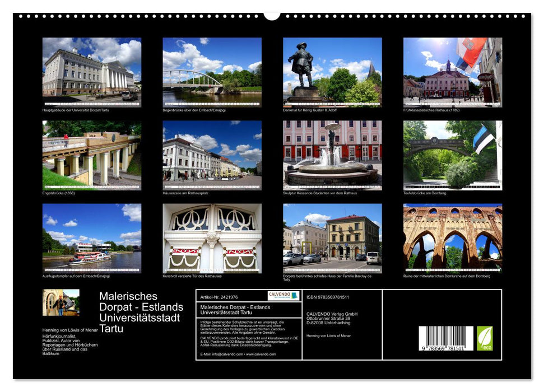Click the ISBN barcode
The width and height of the screenshot is (544, 392).
point(446,339)
